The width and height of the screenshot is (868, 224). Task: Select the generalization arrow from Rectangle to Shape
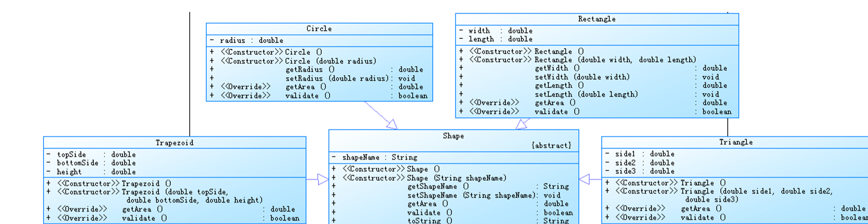(522, 124)
